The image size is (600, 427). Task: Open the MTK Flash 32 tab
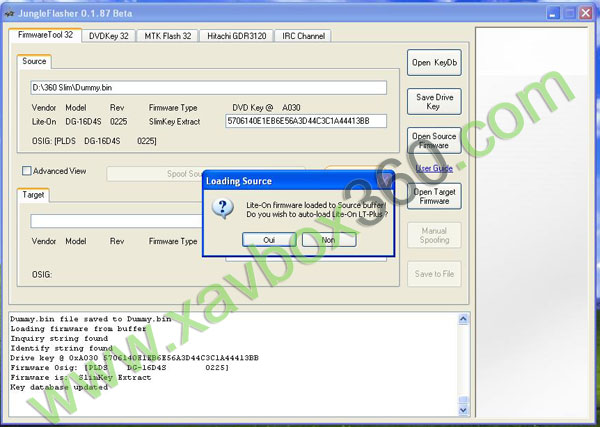pyautogui.click(x=168, y=36)
